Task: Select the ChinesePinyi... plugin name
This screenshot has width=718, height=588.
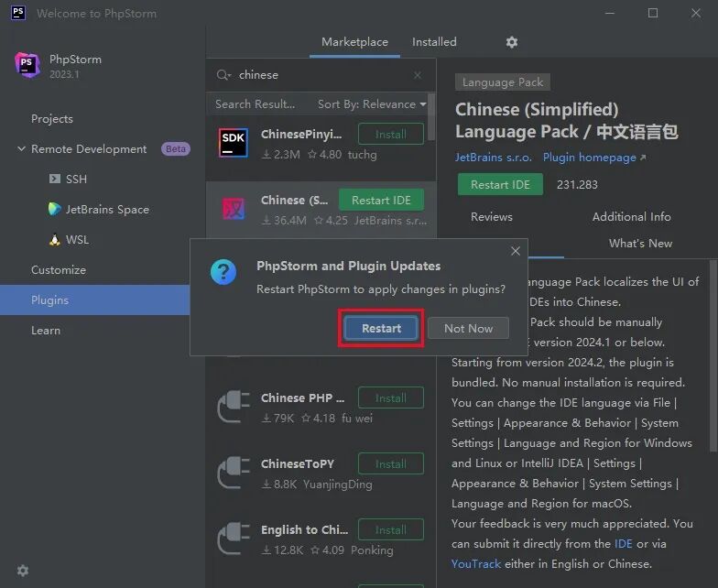Action: pos(301,134)
